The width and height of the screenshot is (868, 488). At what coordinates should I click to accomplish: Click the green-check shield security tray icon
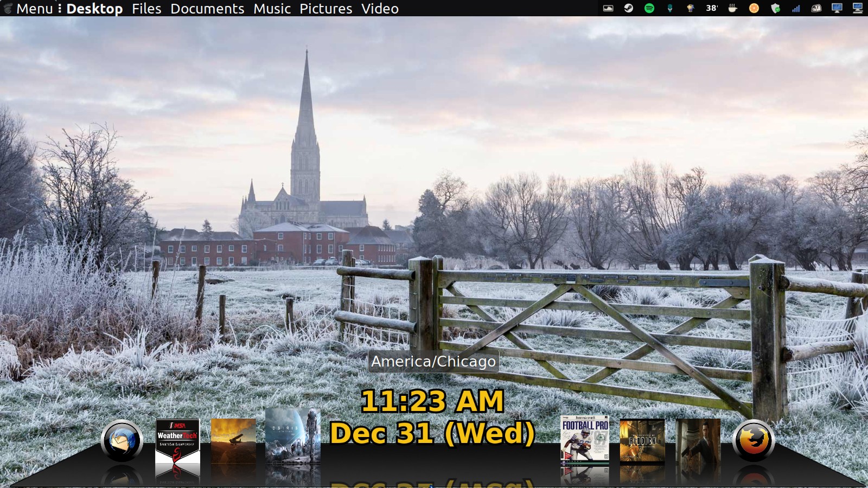775,8
